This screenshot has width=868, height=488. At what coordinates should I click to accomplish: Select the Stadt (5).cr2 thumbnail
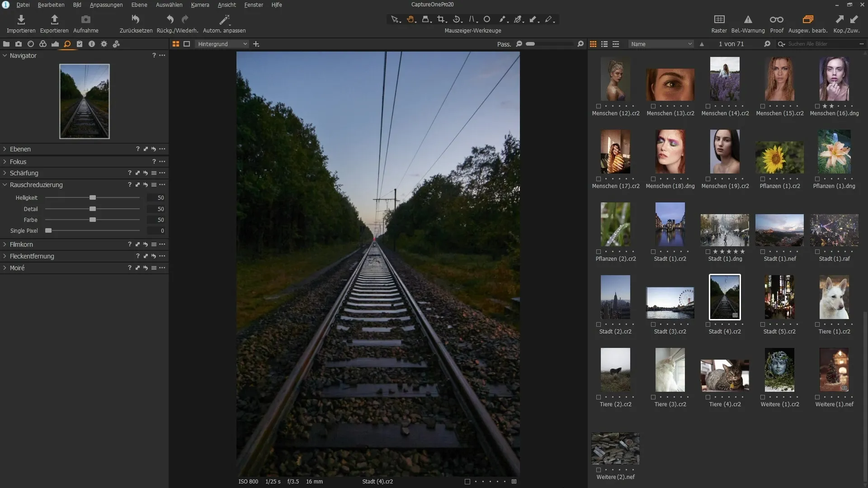coord(779,297)
